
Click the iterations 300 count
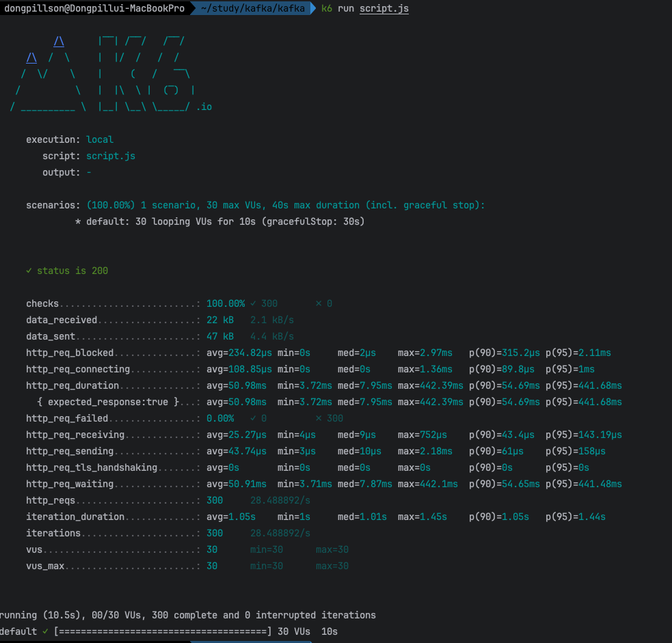(214, 534)
